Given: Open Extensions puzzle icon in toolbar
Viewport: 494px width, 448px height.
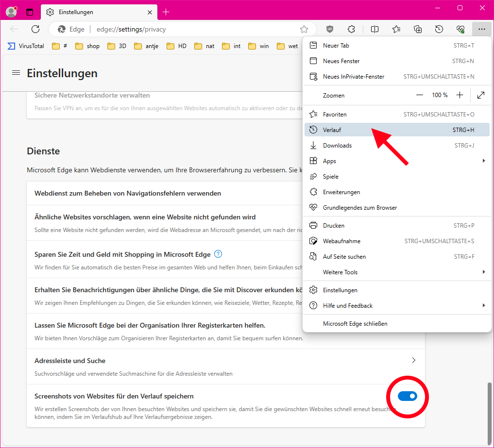Looking at the screenshot, I should pos(351,29).
